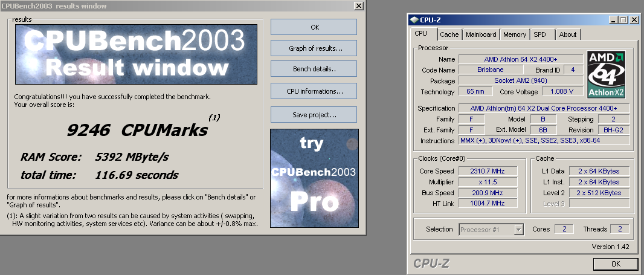644x275 pixels.
Task: Click the HT Link value 1004.7 MHz
Action: point(488,203)
